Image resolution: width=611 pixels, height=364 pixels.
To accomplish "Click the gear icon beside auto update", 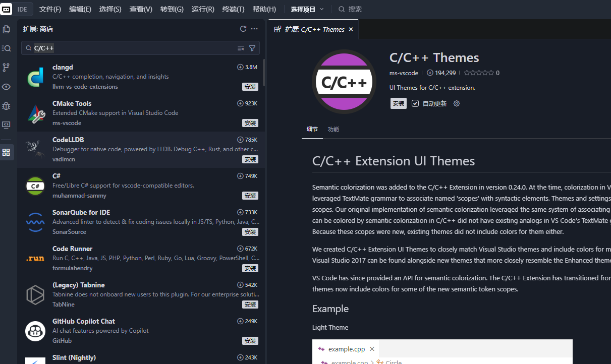I will [x=457, y=103].
